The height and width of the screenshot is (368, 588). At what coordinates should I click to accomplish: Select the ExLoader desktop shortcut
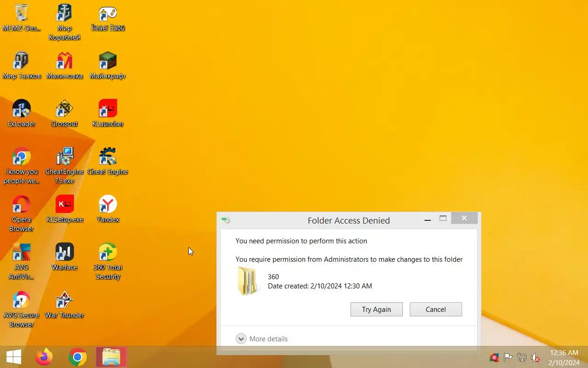click(x=21, y=114)
